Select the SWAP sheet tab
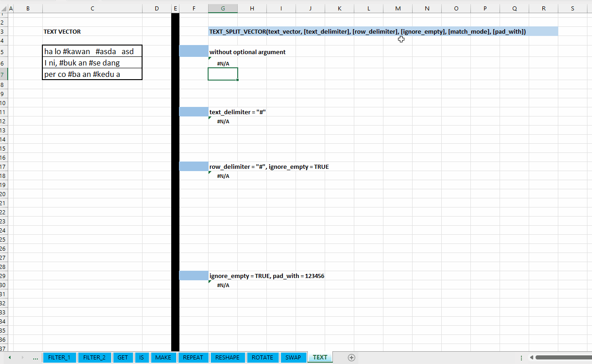The width and height of the screenshot is (592, 364). click(x=293, y=358)
